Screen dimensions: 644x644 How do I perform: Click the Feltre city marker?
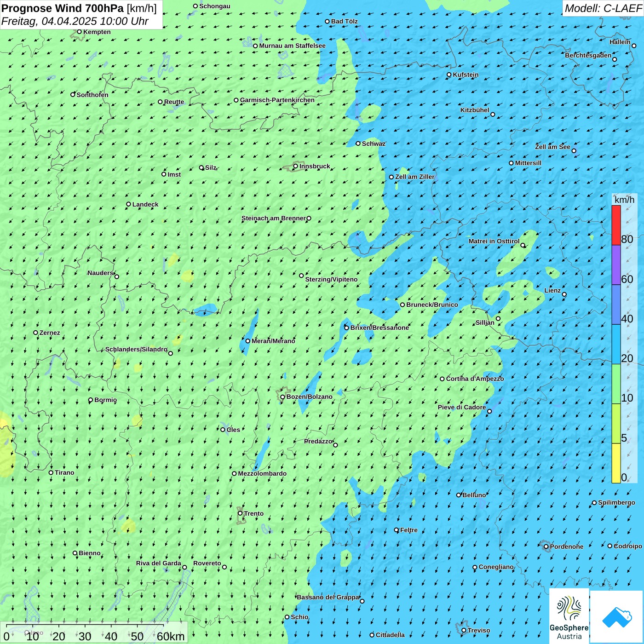(397, 530)
